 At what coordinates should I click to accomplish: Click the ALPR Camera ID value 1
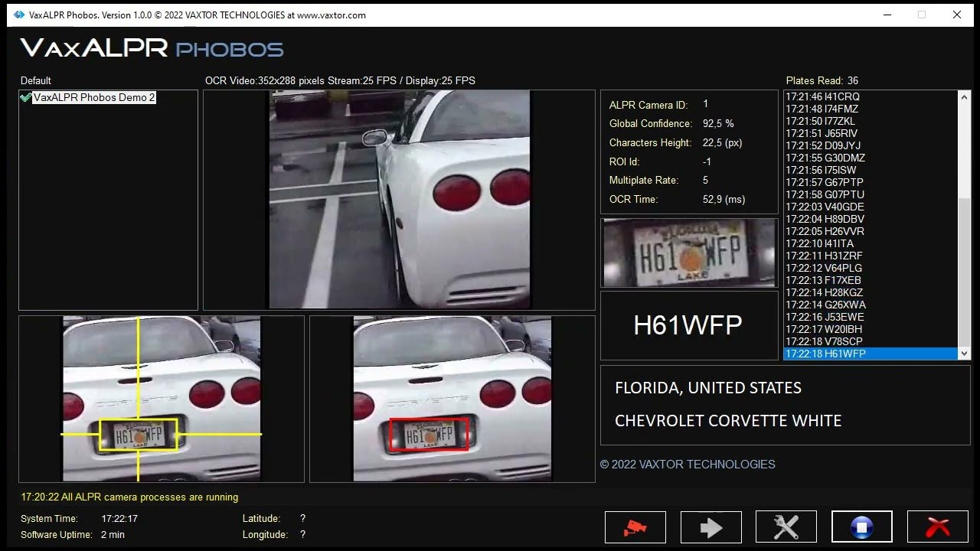[x=705, y=104]
